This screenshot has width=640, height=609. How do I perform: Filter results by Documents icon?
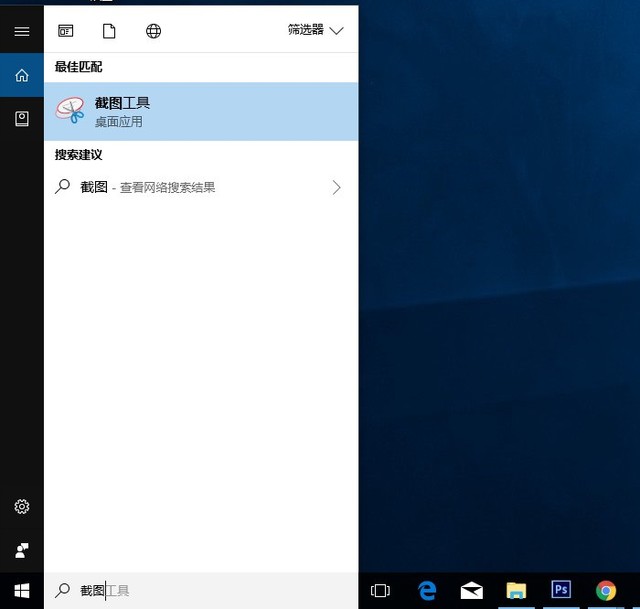[109, 31]
